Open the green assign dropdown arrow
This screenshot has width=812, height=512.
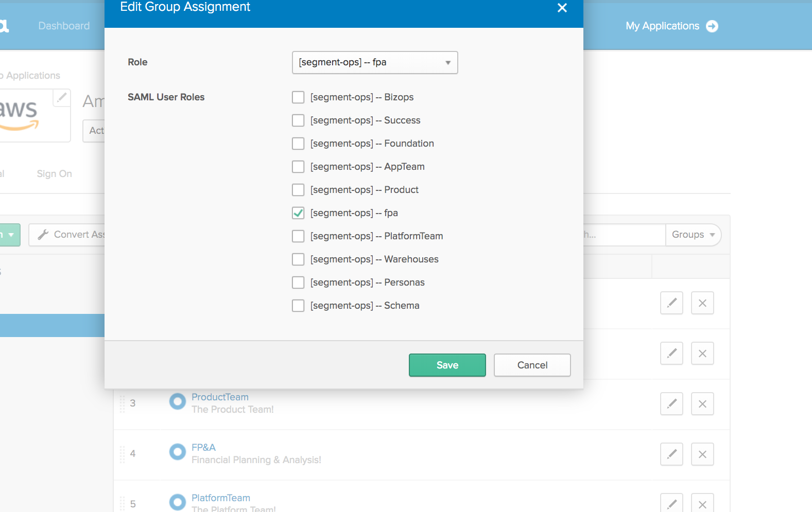10,235
